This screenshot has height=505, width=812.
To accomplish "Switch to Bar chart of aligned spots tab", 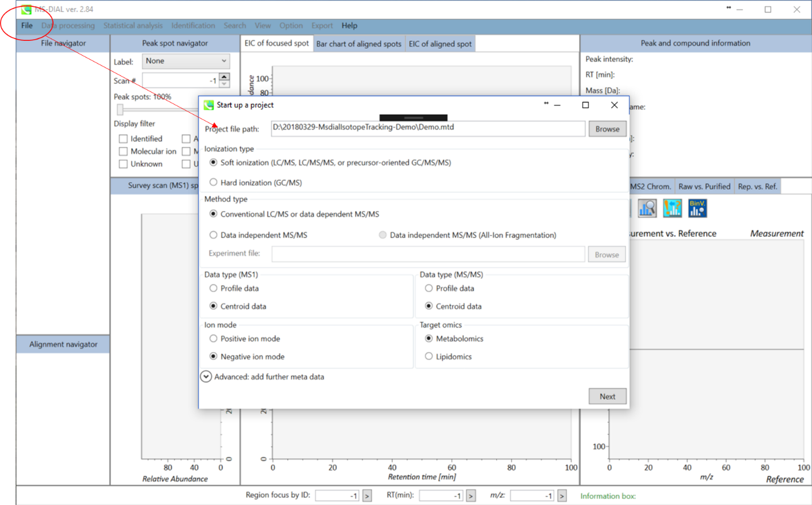I will [x=359, y=44].
